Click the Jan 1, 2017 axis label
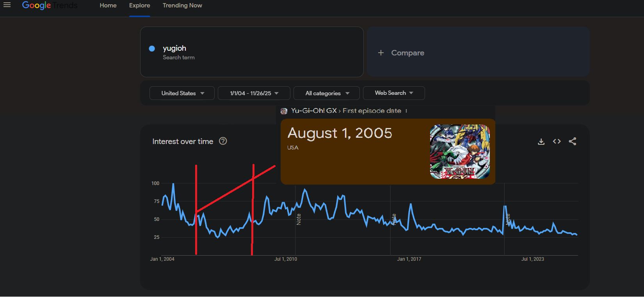Screen dimensions: 644x297 pyautogui.click(x=409, y=259)
